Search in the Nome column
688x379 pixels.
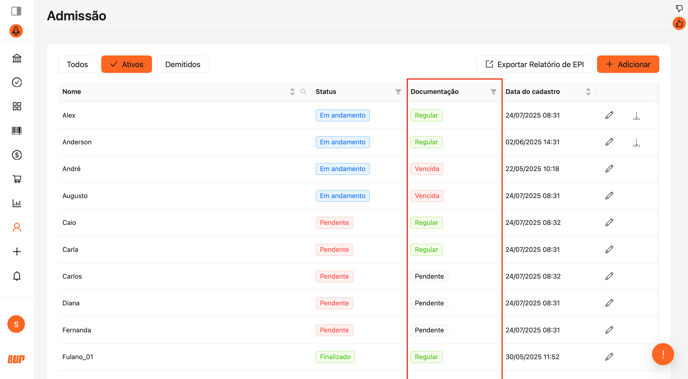[x=303, y=92]
